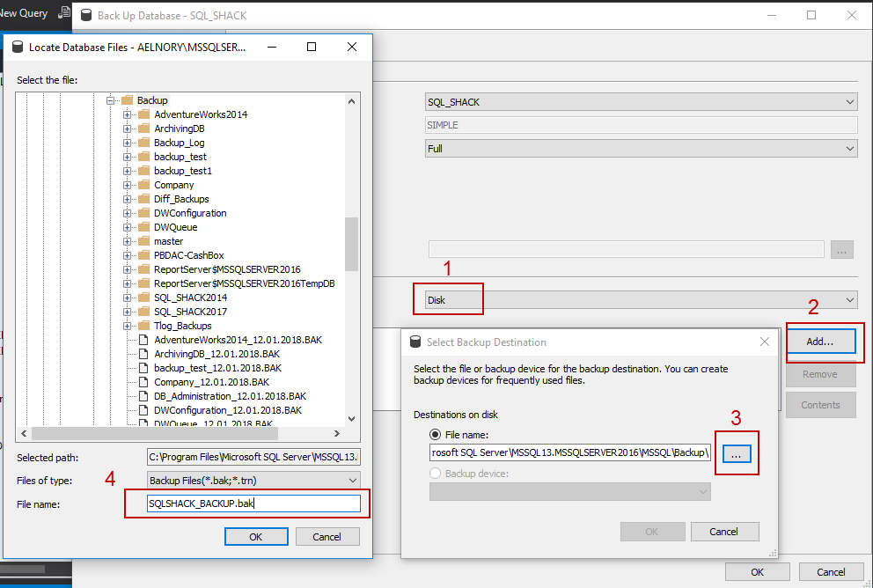Click the DWConfiguration_12.01.2018.BAK file icon
The image size is (873, 588).
(143, 410)
